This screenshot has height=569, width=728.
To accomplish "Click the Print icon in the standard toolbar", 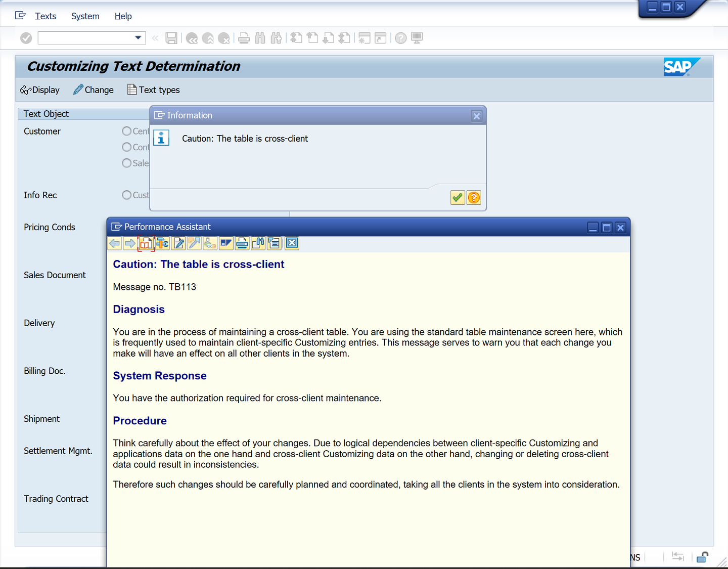I will [244, 38].
